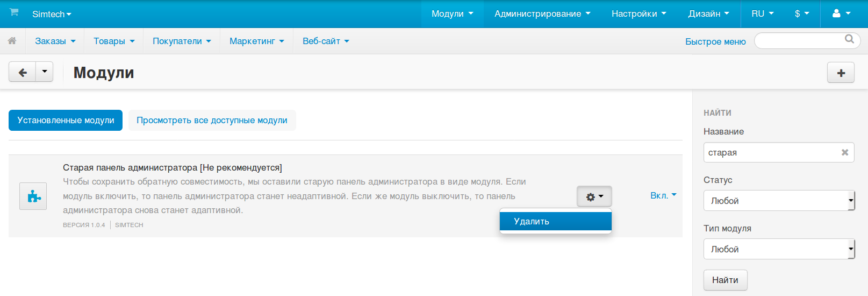This screenshot has height=296, width=868.
Task: Open Просмотреть все доступные модули tab
Action: point(212,121)
